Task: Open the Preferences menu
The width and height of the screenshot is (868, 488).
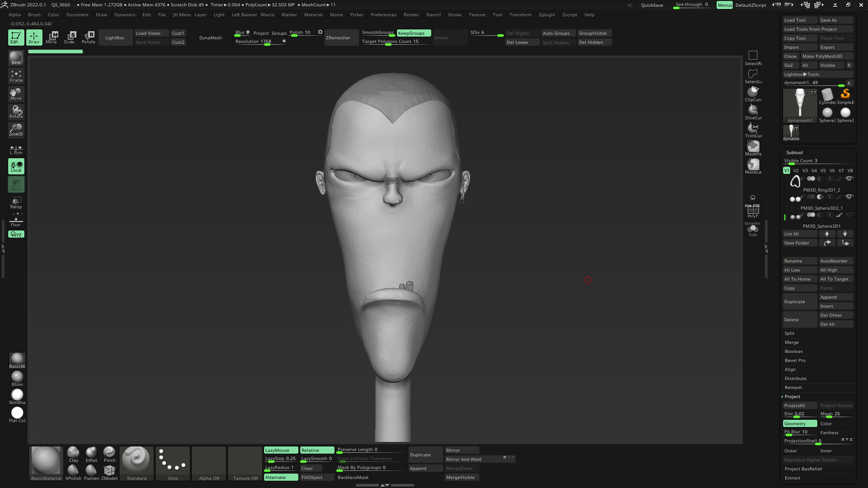Action: tap(383, 14)
